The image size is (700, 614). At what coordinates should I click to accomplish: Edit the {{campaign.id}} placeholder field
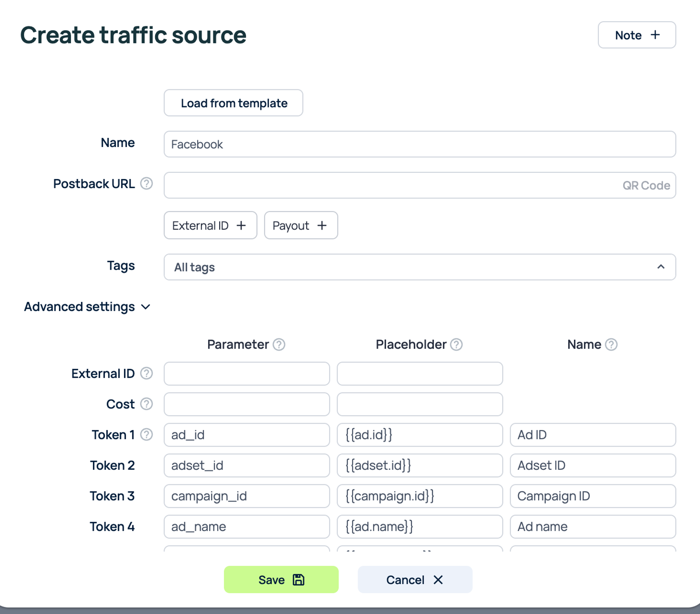click(420, 496)
